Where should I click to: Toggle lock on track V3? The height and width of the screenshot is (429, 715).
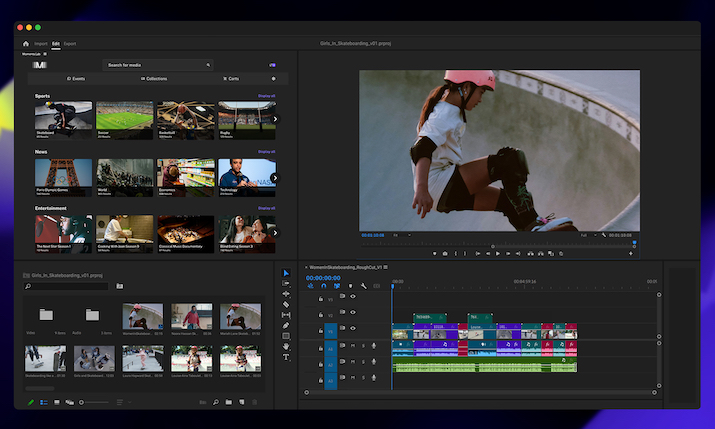coord(321,299)
